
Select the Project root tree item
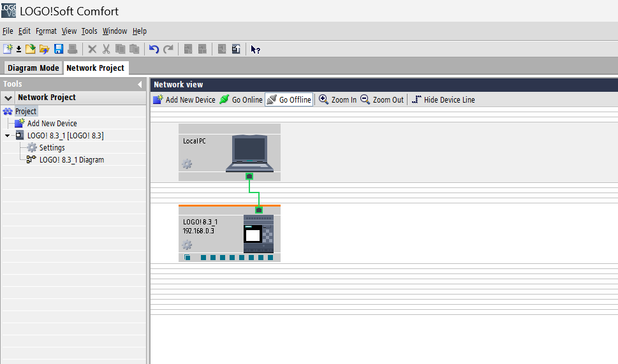[26, 112]
